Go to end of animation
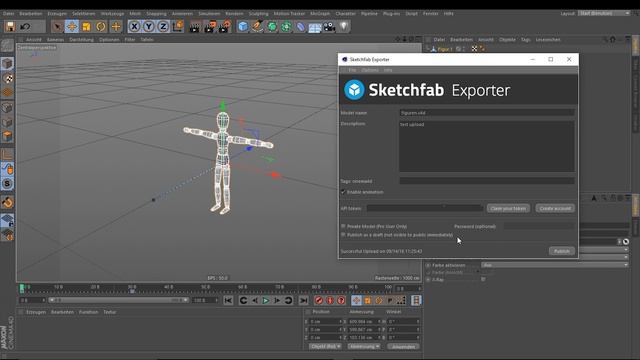Screen dimensions: 640x360 tap(303, 300)
